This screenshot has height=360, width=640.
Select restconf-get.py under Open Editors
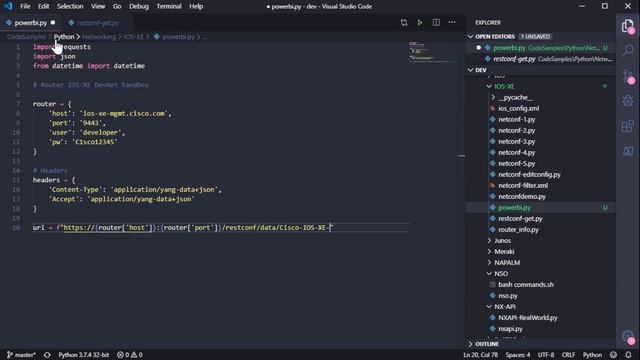(x=541, y=59)
